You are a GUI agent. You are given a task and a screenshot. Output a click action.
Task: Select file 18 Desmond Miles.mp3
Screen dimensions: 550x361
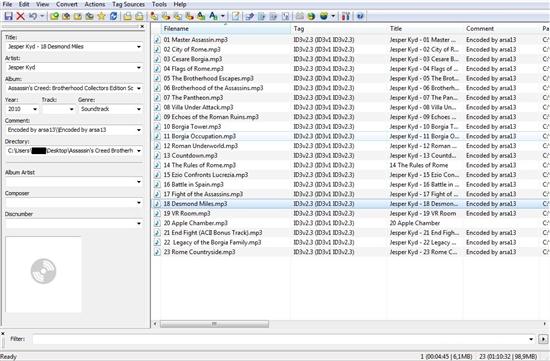pyautogui.click(x=195, y=204)
